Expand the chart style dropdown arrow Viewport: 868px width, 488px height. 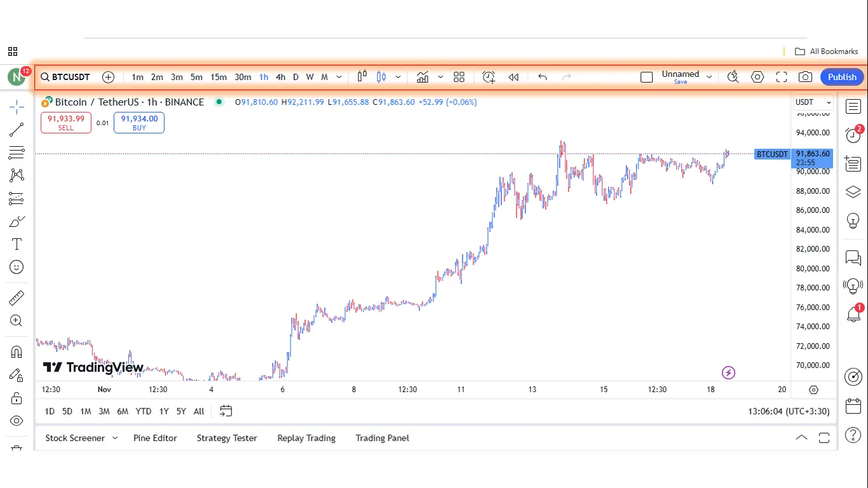(x=398, y=77)
